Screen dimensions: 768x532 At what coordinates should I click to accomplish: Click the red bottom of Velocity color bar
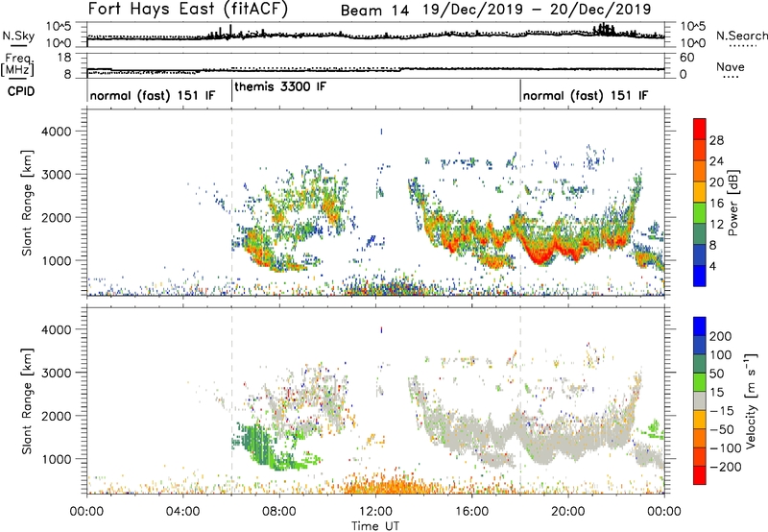(700, 475)
